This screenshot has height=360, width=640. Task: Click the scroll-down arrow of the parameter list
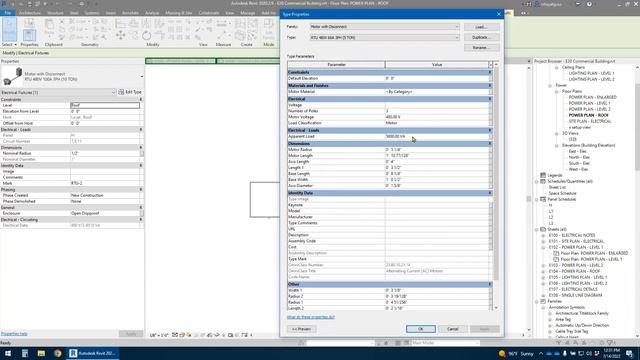(496, 308)
